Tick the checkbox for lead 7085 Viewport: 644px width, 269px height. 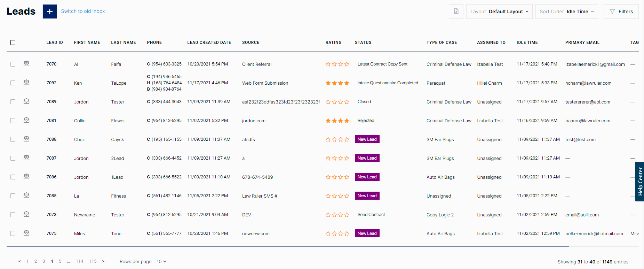point(13,196)
